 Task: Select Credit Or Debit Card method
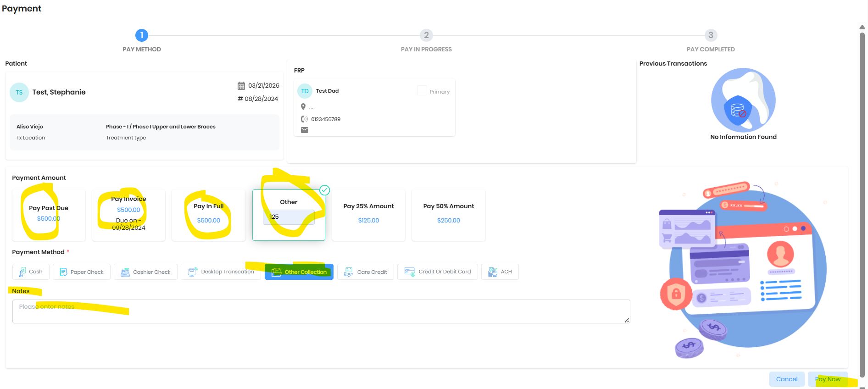pos(438,272)
